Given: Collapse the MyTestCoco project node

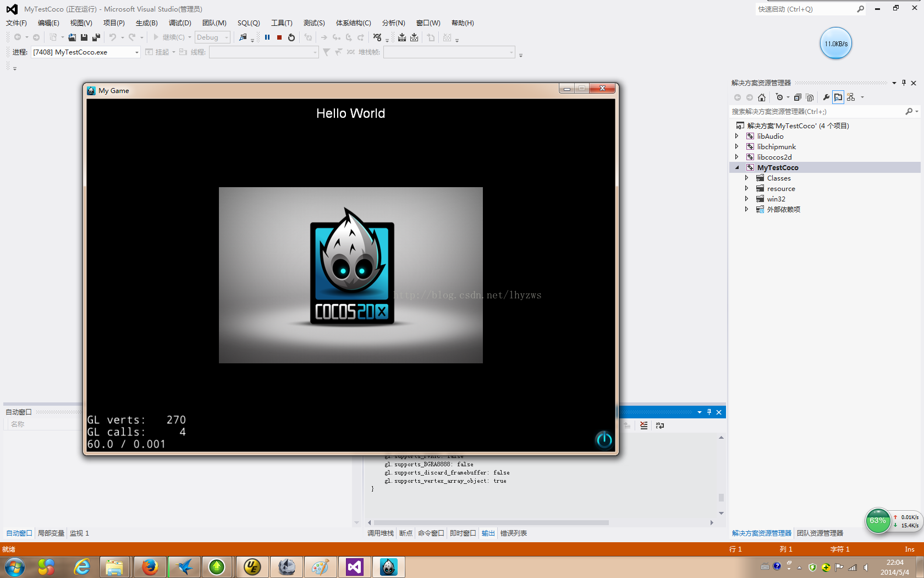Looking at the screenshot, I should coord(737,167).
